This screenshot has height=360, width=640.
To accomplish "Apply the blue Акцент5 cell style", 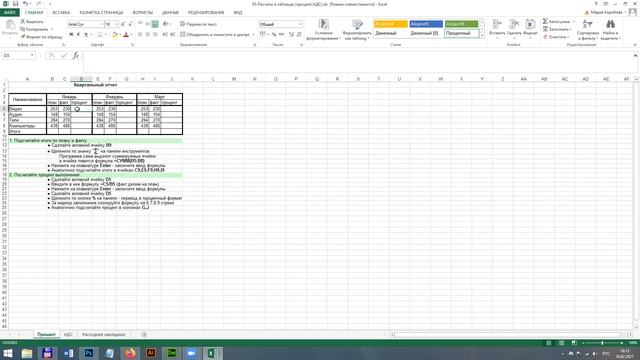I will pos(426,24).
